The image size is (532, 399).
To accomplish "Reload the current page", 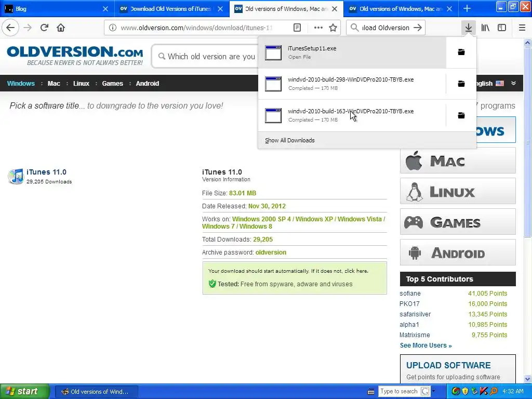I will [44, 28].
